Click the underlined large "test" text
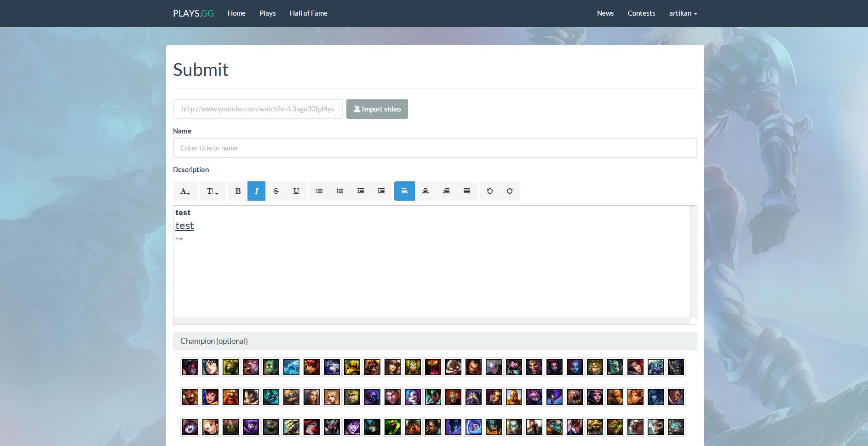This screenshot has width=868, height=446. pos(184,226)
